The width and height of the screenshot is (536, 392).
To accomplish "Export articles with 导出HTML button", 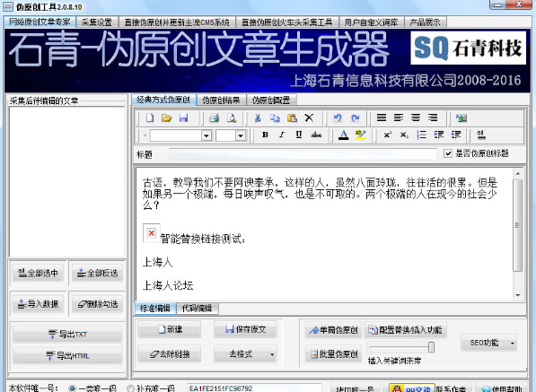I will [x=67, y=355].
